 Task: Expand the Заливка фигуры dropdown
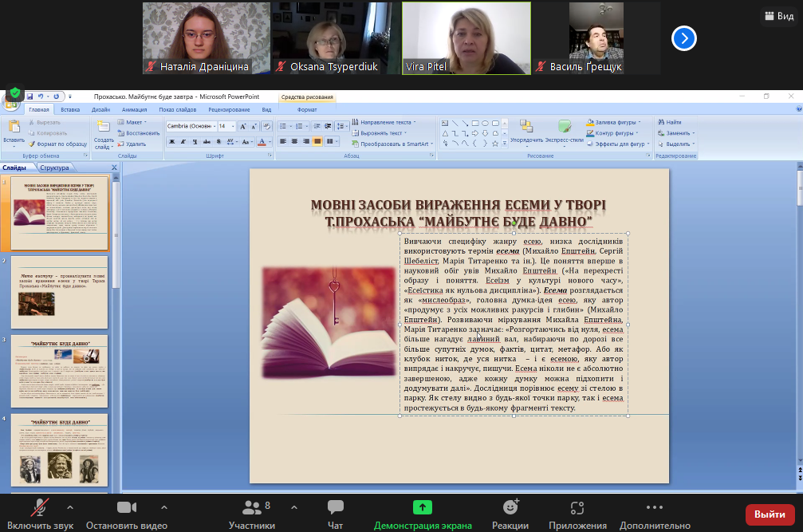point(639,122)
